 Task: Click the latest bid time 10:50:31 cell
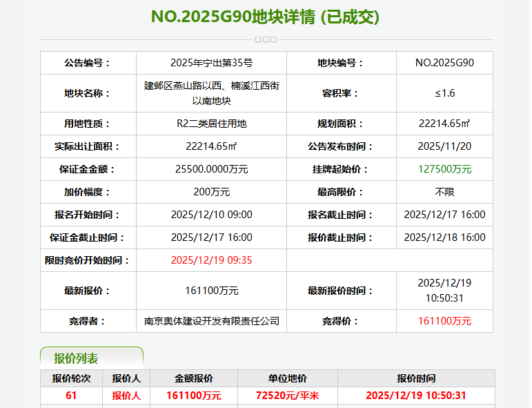pyautogui.click(x=444, y=291)
